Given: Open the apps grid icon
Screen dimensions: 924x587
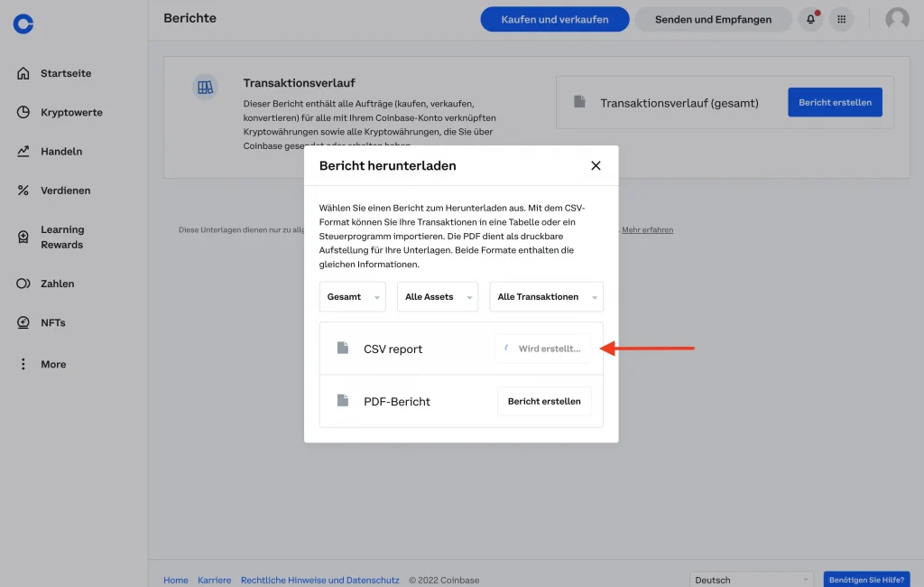Looking at the screenshot, I should tap(841, 19).
